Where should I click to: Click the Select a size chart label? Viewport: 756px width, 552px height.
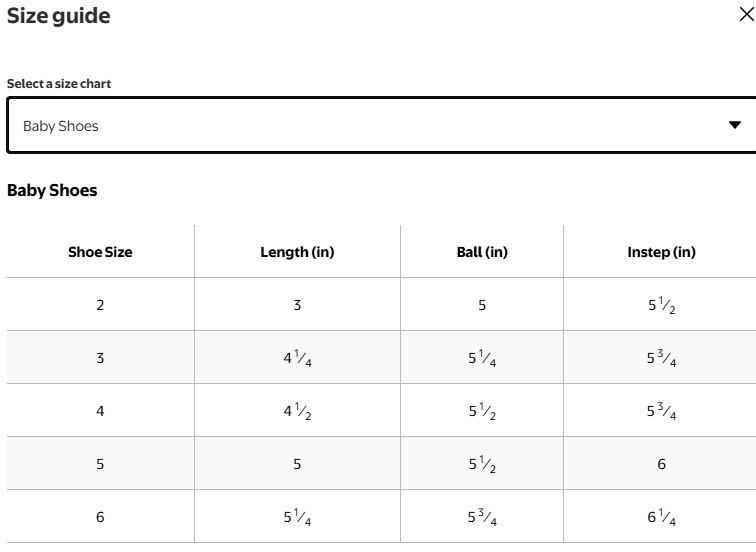59,83
